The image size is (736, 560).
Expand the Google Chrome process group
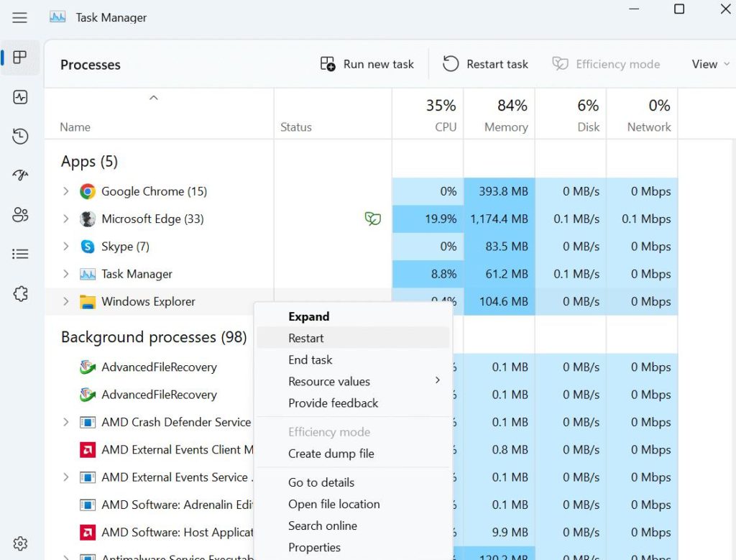click(66, 191)
